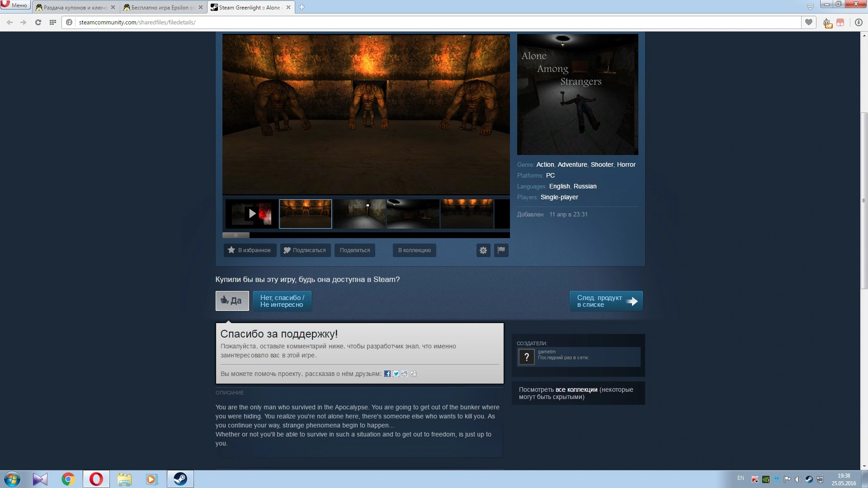The height and width of the screenshot is (488, 868).
Task: Open creator "gametm" profile
Action: point(547,352)
